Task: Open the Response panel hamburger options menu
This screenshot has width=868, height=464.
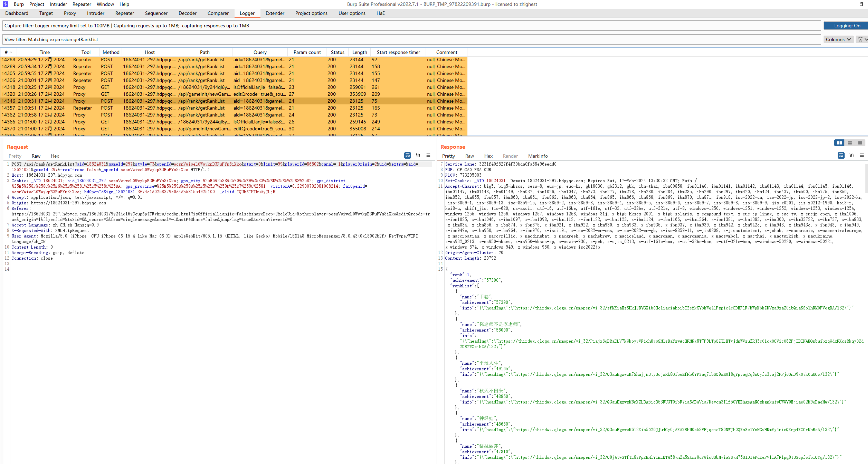Action: (862, 155)
